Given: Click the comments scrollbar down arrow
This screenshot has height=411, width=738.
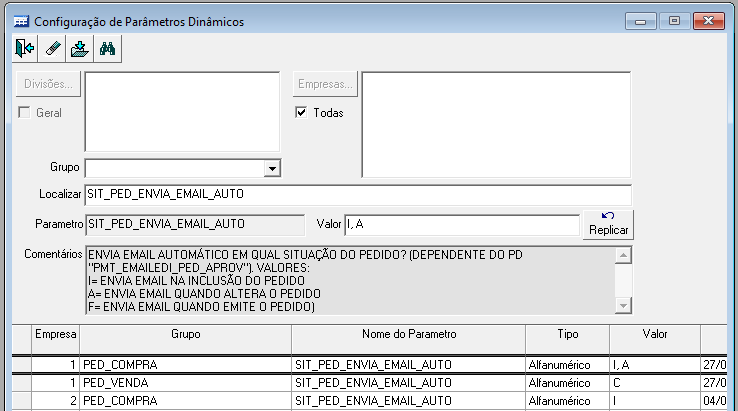Looking at the screenshot, I should 623,306.
